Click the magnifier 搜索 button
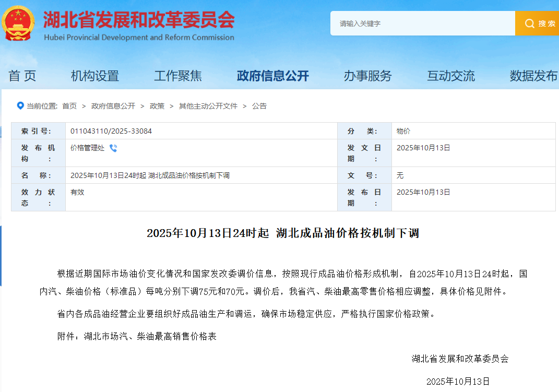This screenshot has height=392, width=559. point(538,23)
